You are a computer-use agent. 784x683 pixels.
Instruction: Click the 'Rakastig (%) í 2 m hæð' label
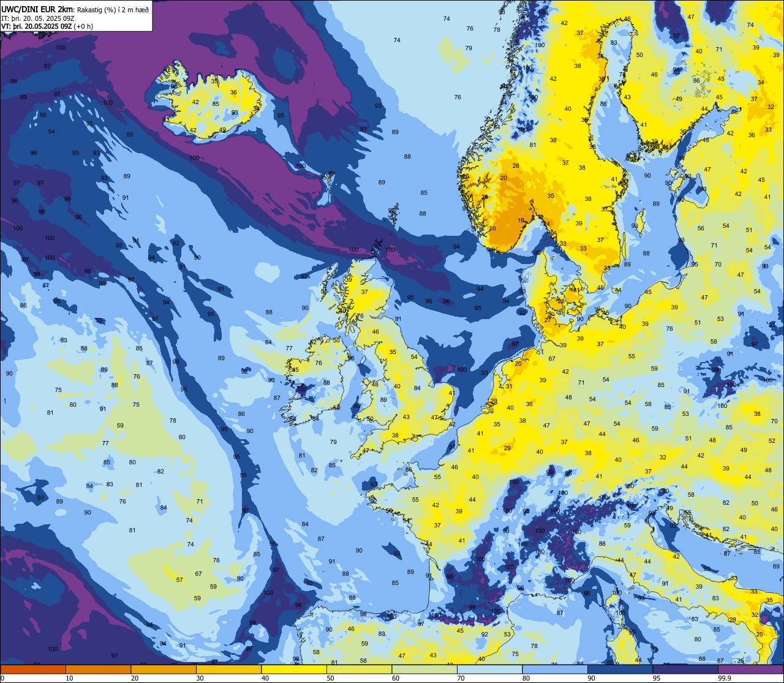coord(113,9)
